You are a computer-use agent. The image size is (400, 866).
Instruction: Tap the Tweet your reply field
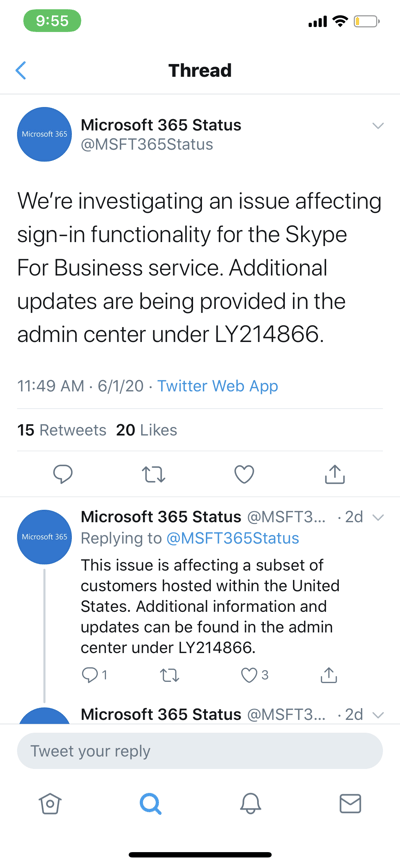(200, 751)
